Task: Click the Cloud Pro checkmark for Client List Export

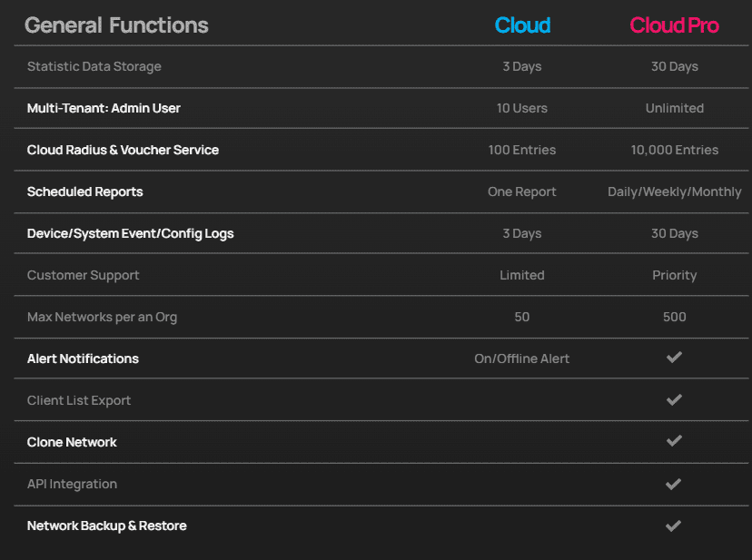Action: pyautogui.click(x=674, y=399)
